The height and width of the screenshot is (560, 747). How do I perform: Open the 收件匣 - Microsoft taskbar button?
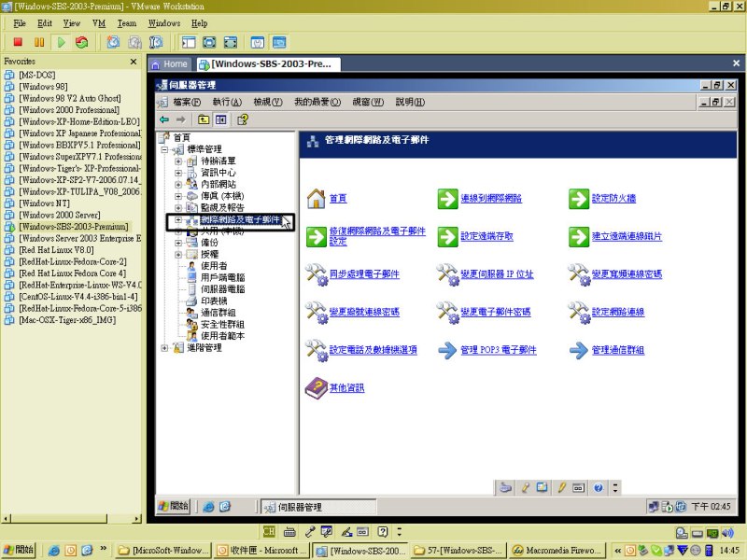point(261,551)
